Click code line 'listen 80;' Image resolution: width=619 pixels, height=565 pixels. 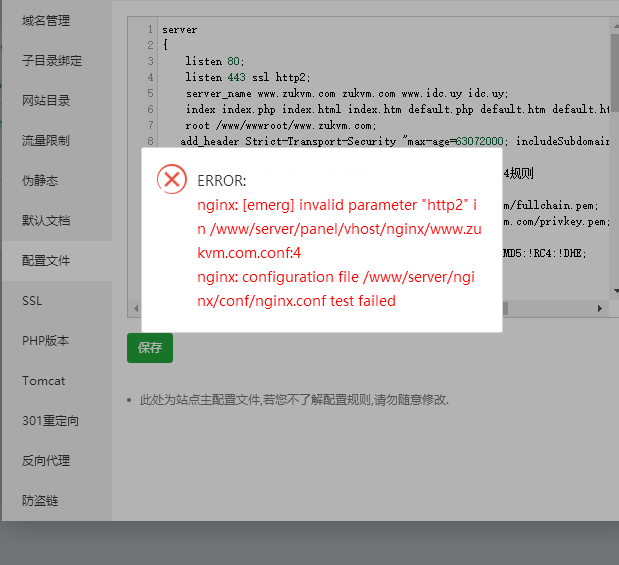[215, 61]
